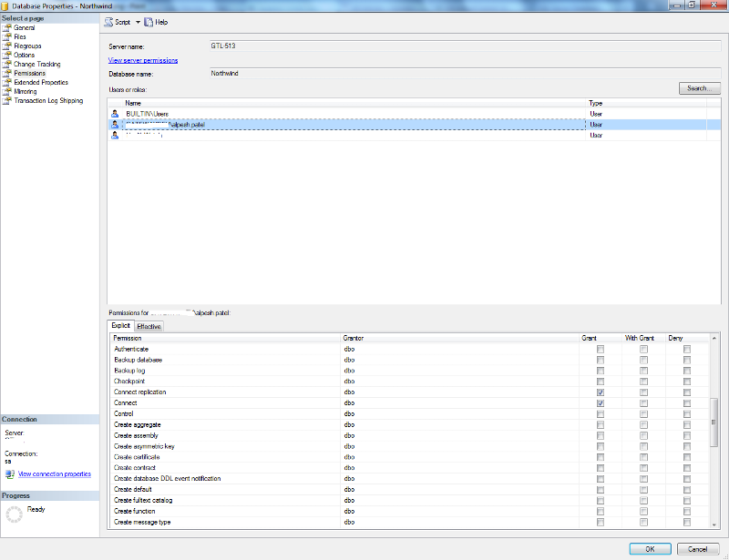The height and width of the screenshot is (560, 729).
Task: Click the Grant column header
Action: pyautogui.click(x=601, y=338)
